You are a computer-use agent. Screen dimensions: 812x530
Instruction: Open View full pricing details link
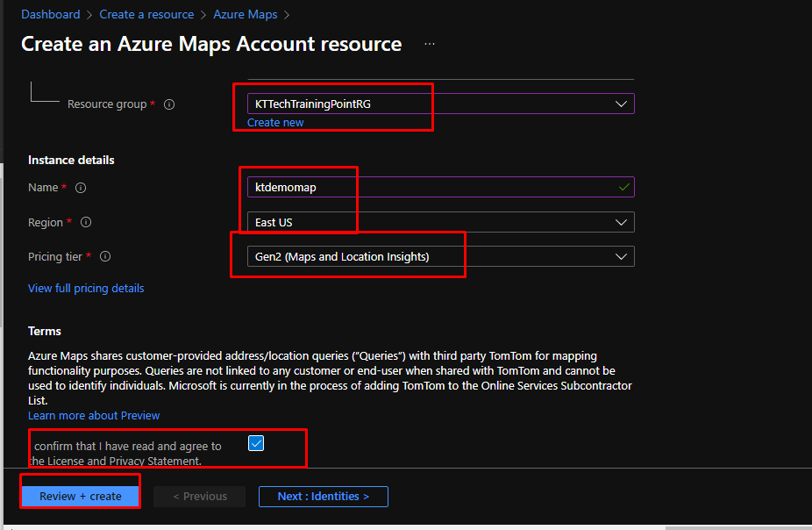pos(86,289)
